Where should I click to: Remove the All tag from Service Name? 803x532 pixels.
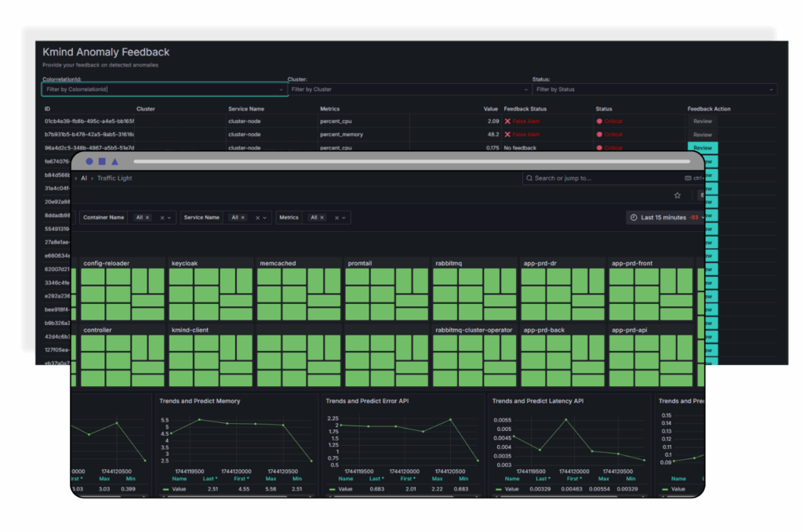pos(242,217)
